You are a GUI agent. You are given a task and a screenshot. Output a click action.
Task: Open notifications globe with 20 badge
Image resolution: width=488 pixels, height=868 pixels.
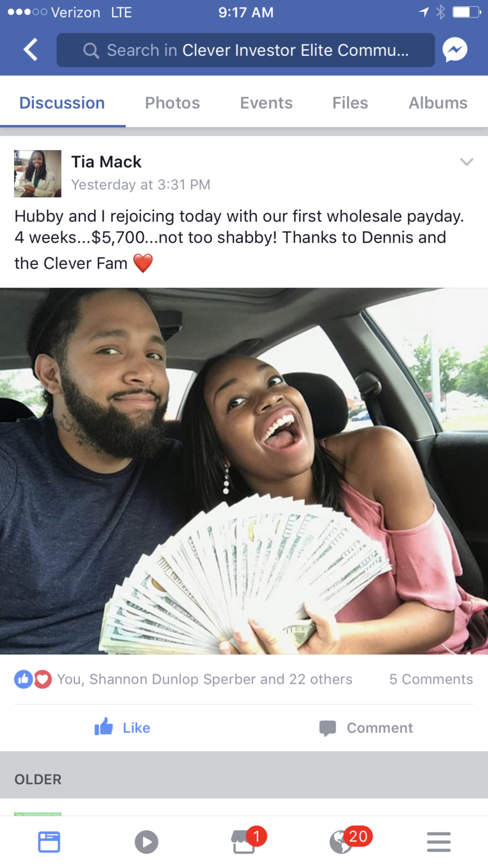point(342,842)
